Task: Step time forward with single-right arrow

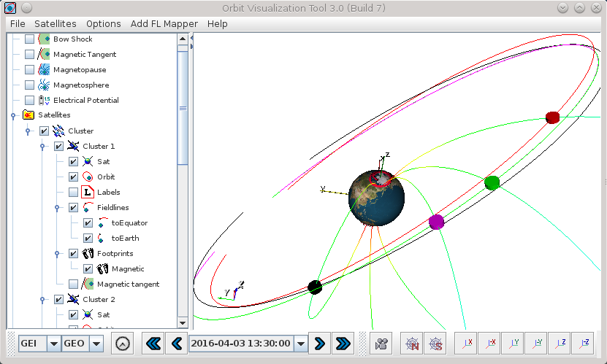Action: [x=320, y=344]
